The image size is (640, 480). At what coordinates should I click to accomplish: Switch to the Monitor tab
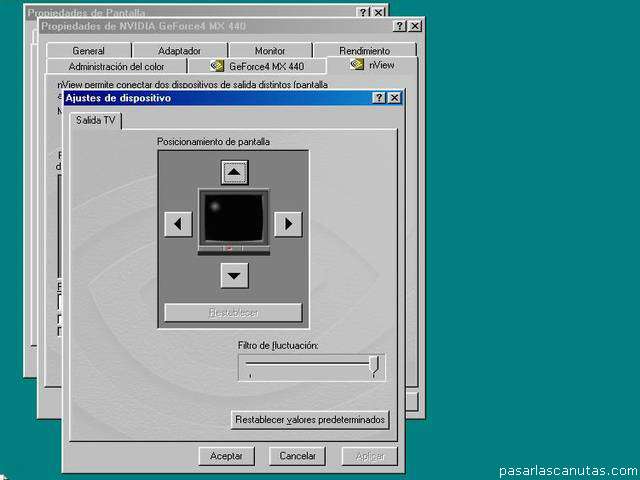269,50
